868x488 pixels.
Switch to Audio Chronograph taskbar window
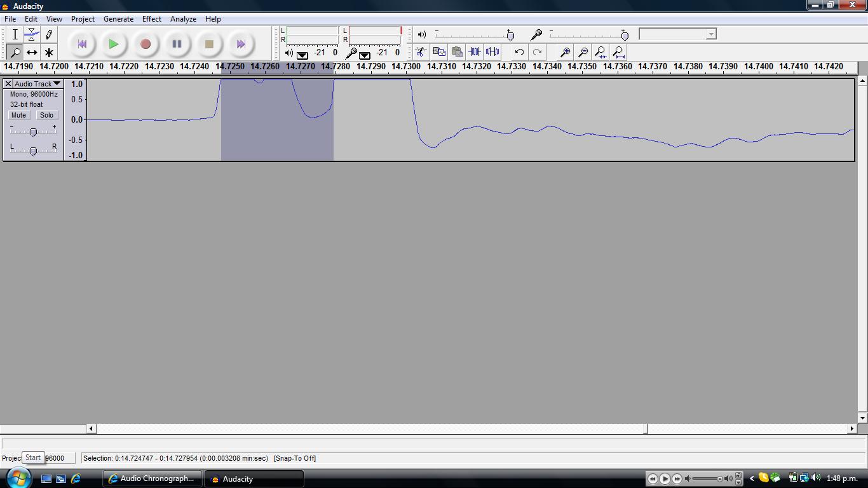click(153, 478)
